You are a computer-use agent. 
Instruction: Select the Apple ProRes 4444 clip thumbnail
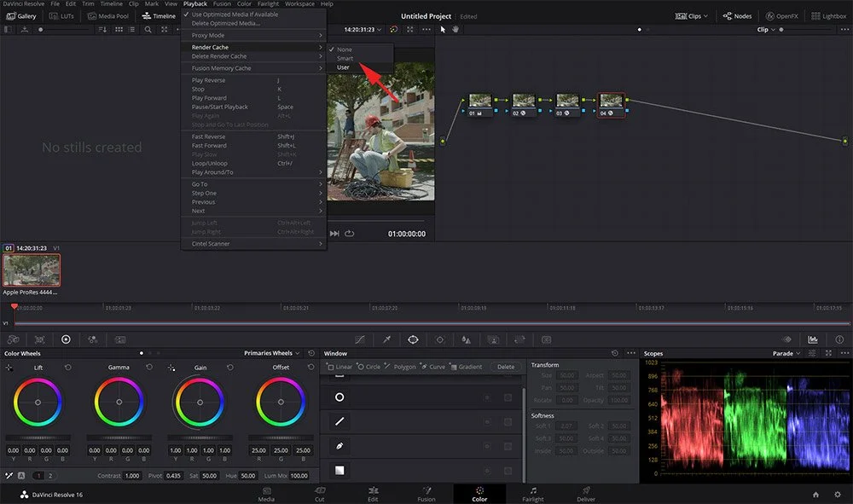[32, 269]
